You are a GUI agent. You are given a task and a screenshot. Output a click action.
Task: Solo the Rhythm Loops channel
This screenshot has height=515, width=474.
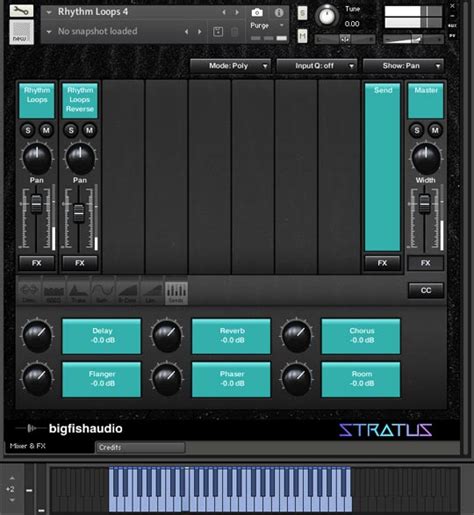coord(28,130)
